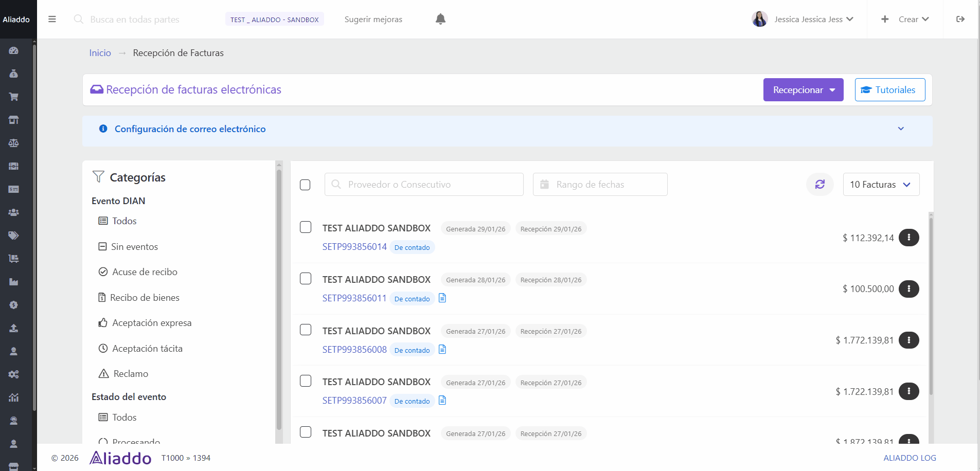Click the notification bell icon
Viewport: 980px width, 471px height.
440,19
